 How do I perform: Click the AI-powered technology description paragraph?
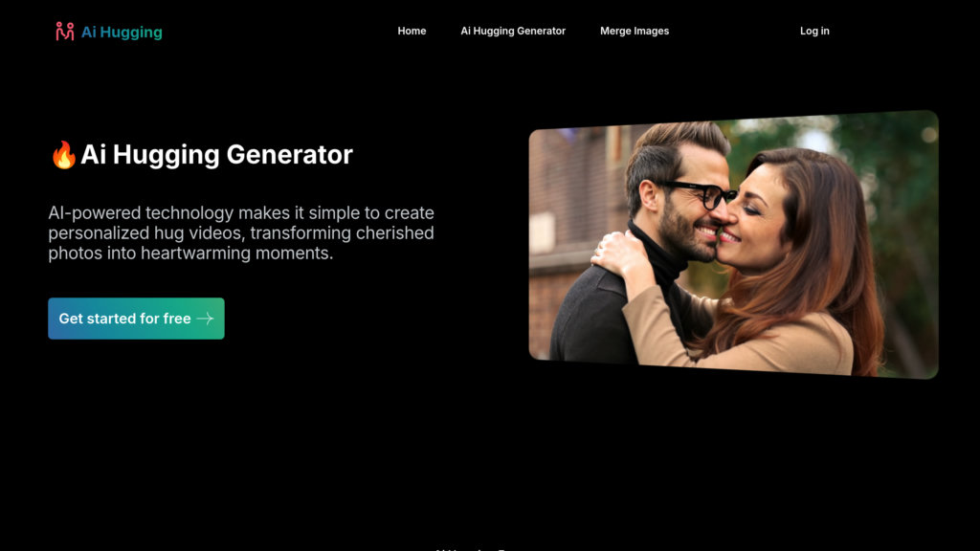pos(241,232)
